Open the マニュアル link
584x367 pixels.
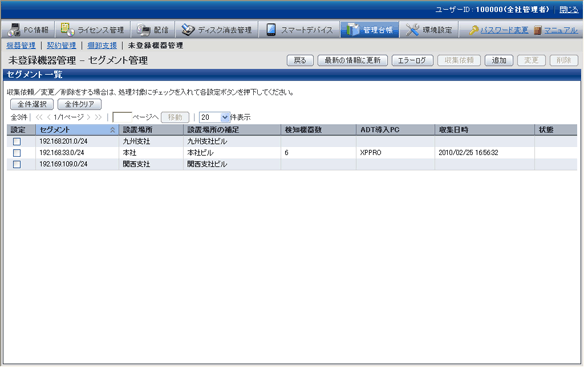click(561, 30)
